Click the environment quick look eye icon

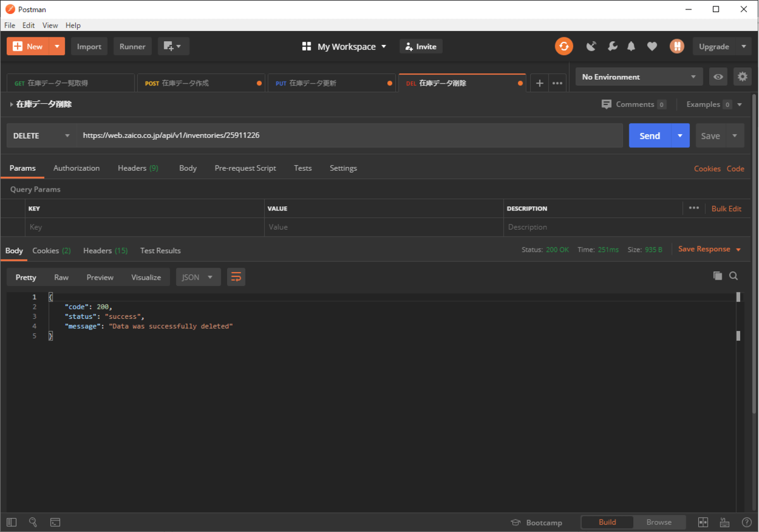[x=718, y=77]
